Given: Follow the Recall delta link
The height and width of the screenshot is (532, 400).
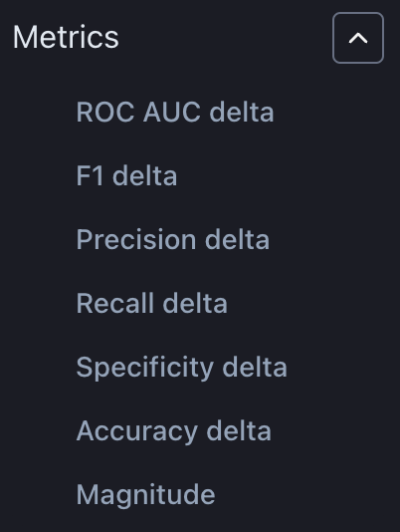Looking at the screenshot, I should tap(152, 303).
